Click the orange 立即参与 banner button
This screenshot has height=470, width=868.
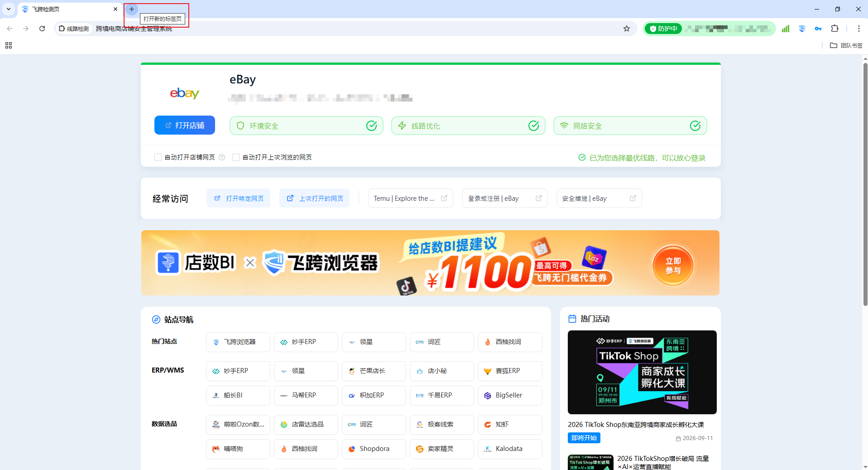tap(673, 266)
